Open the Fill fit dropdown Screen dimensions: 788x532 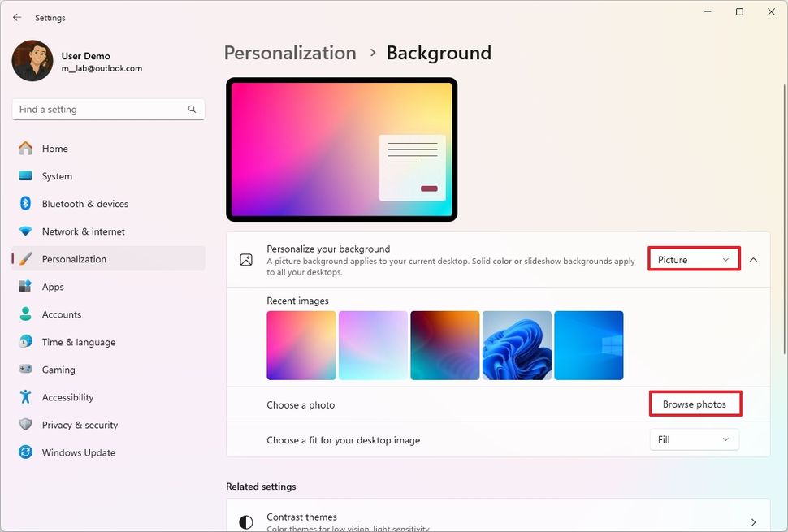(x=694, y=439)
